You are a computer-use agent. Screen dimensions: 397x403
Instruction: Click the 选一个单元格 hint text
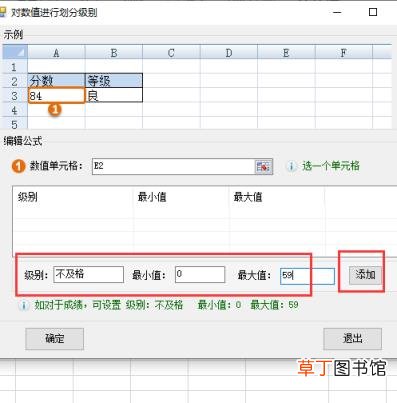(x=331, y=166)
